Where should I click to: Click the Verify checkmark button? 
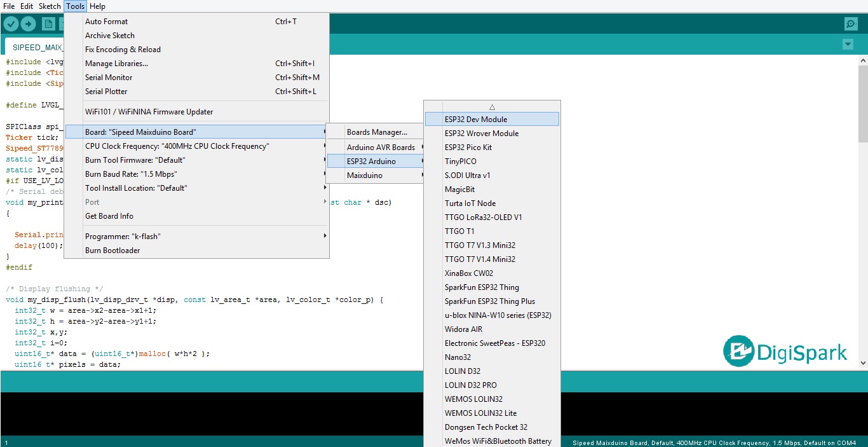tap(11, 24)
